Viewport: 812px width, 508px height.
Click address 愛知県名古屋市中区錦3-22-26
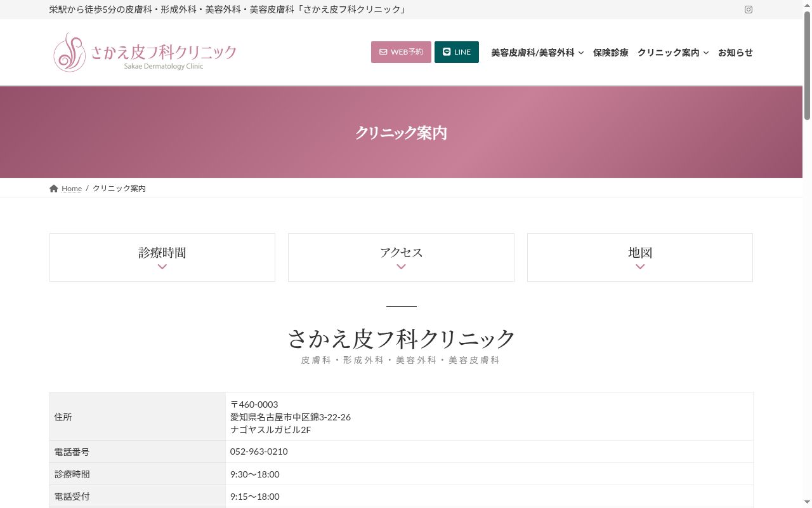coord(291,417)
